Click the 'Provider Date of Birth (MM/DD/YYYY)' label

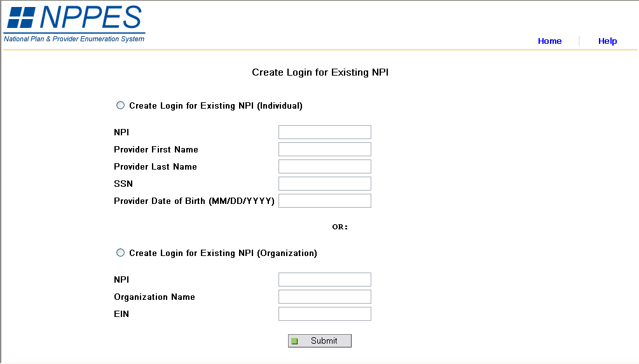coord(194,201)
